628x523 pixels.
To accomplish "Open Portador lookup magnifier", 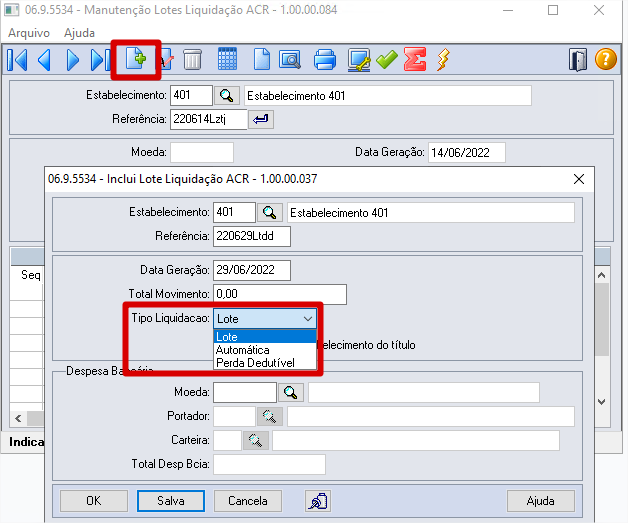I will coord(270,416).
